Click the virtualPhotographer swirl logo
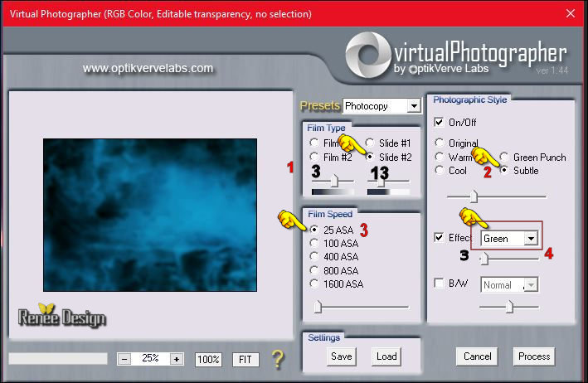This screenshot has height=383, width=588. (x=368, y=55)
